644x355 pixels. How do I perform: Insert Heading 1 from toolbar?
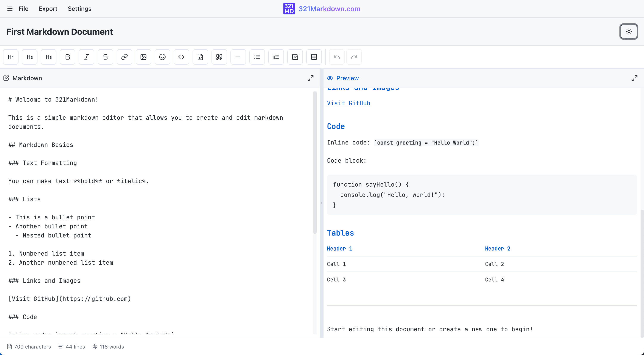pos(11,57)
